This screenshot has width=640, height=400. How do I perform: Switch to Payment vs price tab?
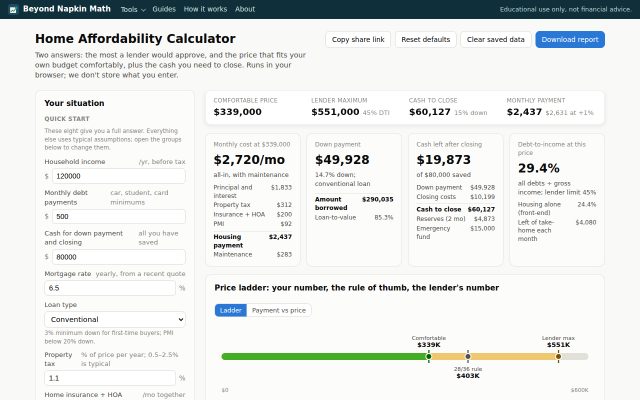pyautogui.click(x=279, y=310)
